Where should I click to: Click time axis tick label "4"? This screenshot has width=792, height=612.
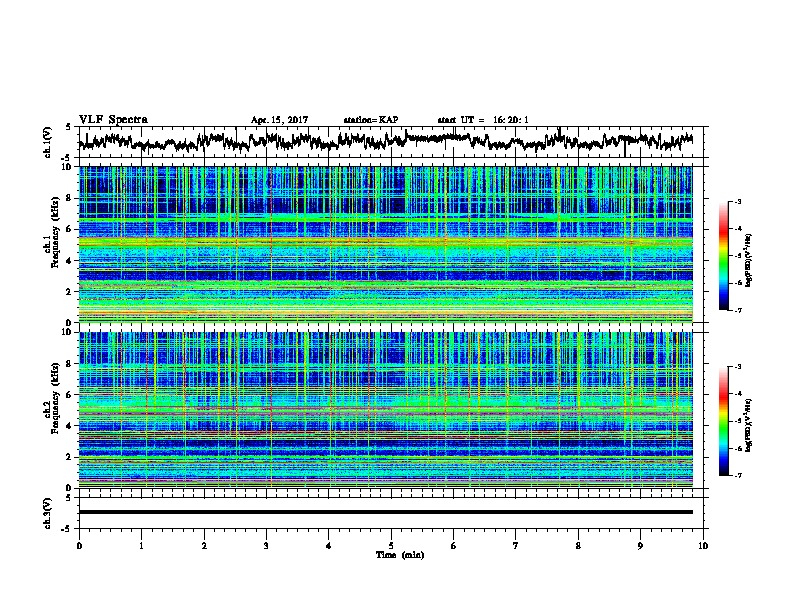click(329, 546)
